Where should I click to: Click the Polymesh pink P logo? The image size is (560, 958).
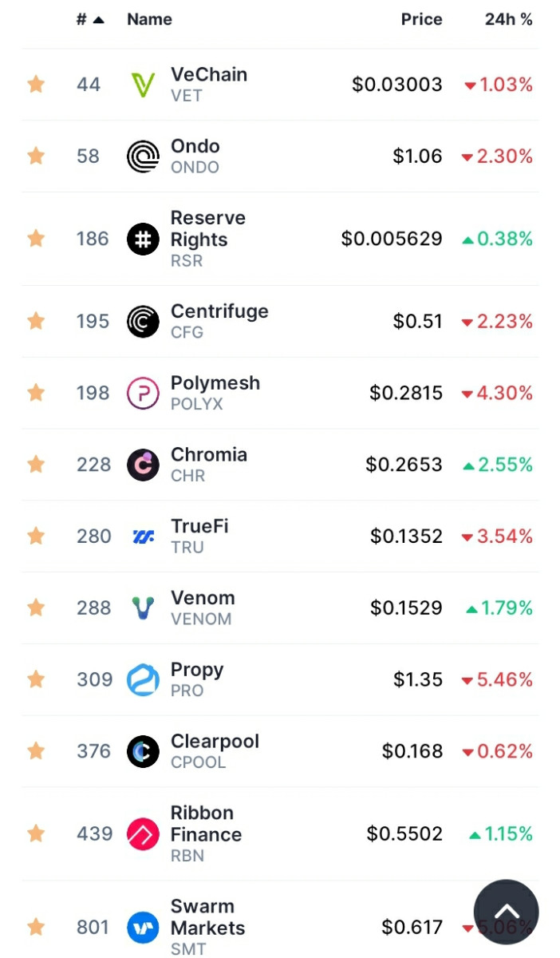pyautogui.click(x=143, y=393)
